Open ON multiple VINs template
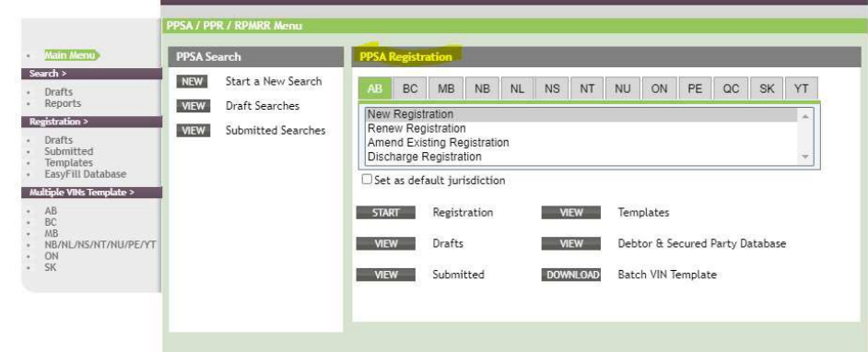 52,256
